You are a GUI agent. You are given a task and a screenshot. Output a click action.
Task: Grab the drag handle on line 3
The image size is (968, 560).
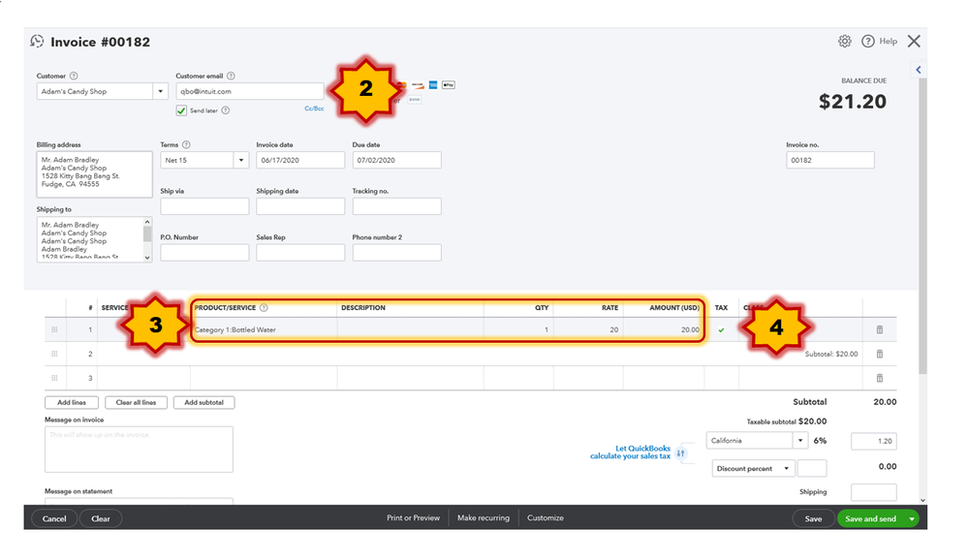coord(54,378)
